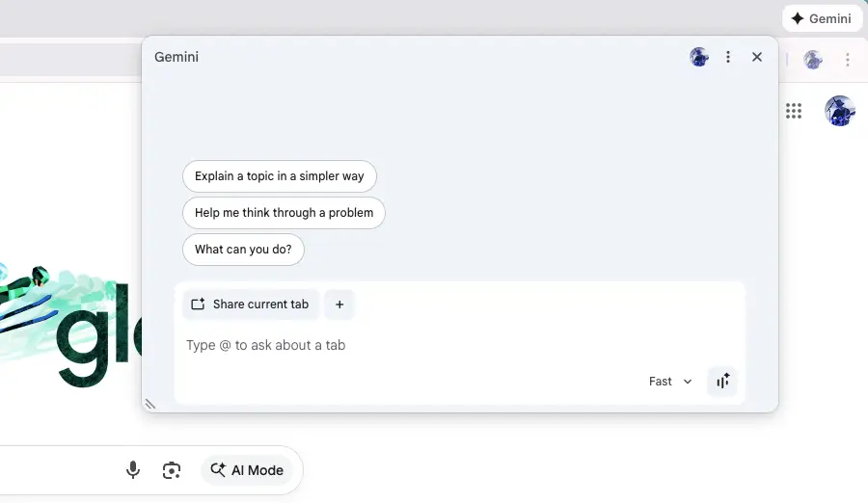Open the Chrome three-dot browser menu
868x503 pixels.
click(848, 60)
